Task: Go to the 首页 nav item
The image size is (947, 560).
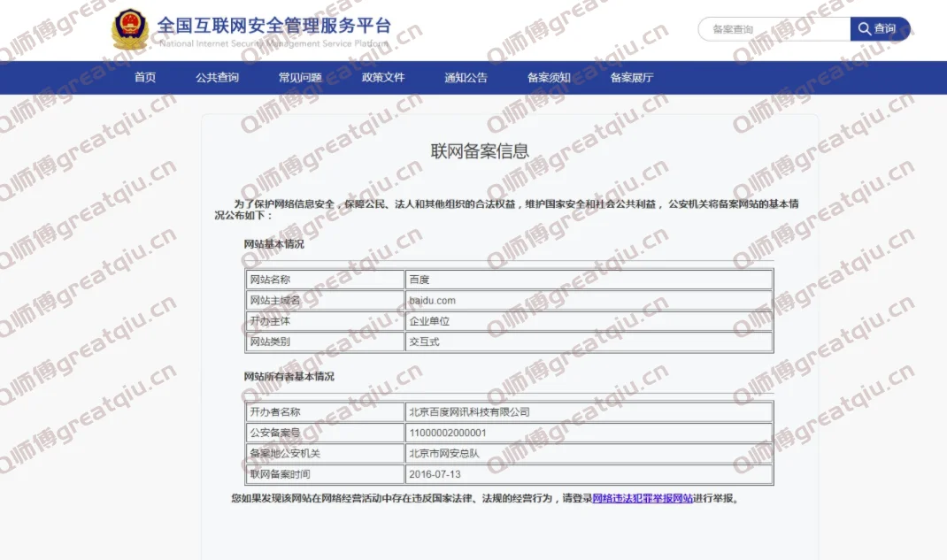Action: 145,78
